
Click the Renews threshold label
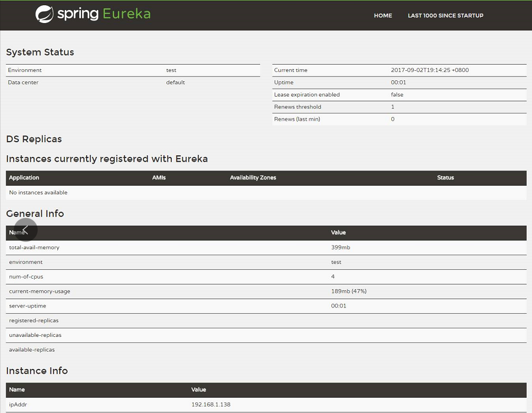[x=298, y=107]
